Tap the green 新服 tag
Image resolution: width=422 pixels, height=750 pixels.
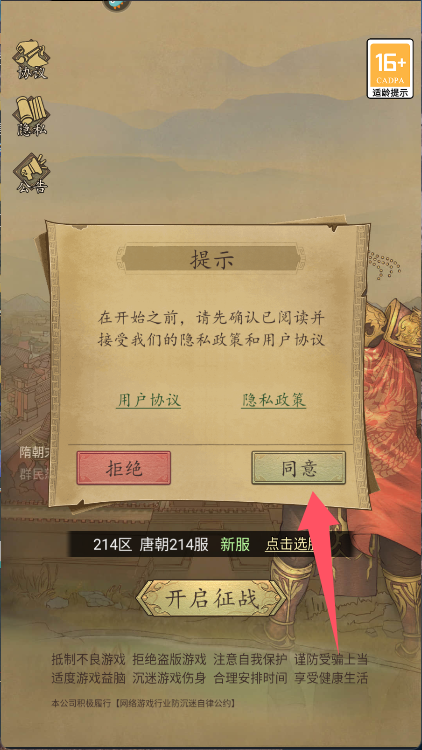[235, 544]
